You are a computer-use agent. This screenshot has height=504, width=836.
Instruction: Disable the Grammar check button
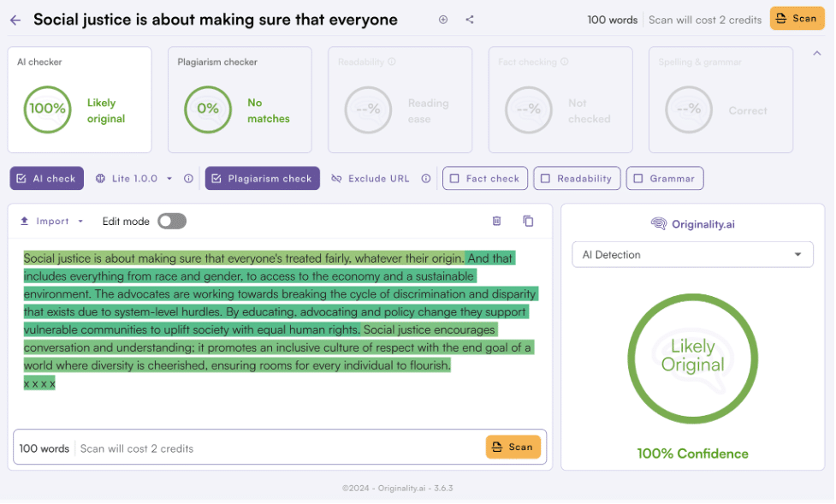pyautogui.click(x=664, y=178)
